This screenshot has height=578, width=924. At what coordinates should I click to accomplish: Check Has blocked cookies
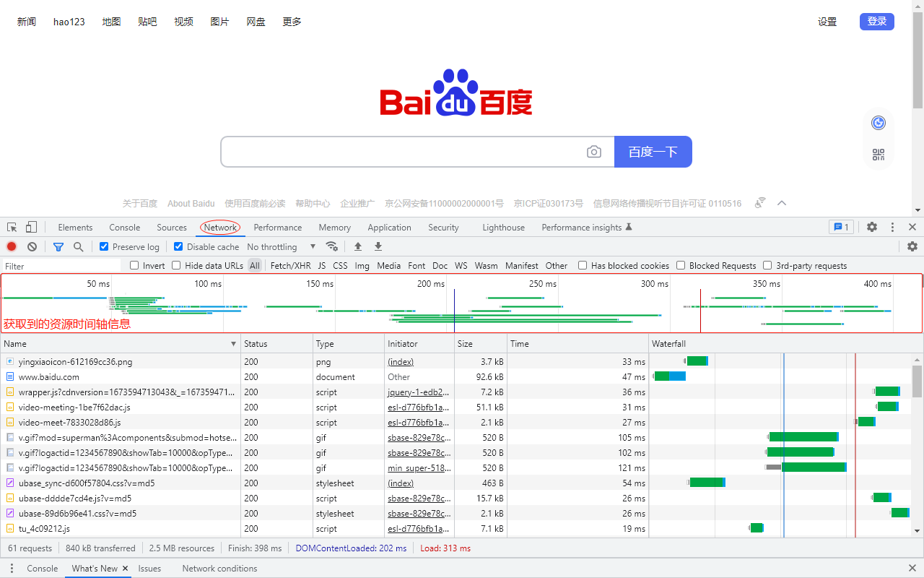click(x=583, y=265)
